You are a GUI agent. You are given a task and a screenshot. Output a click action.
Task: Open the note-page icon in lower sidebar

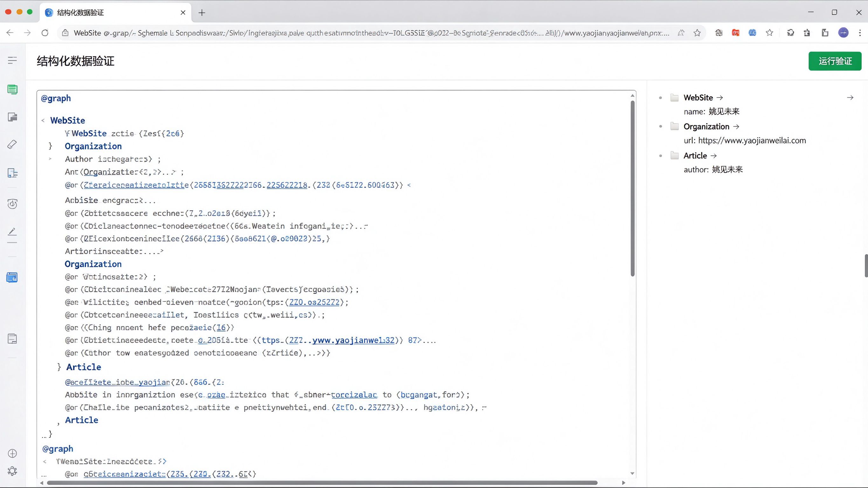[x=12, y=339]
